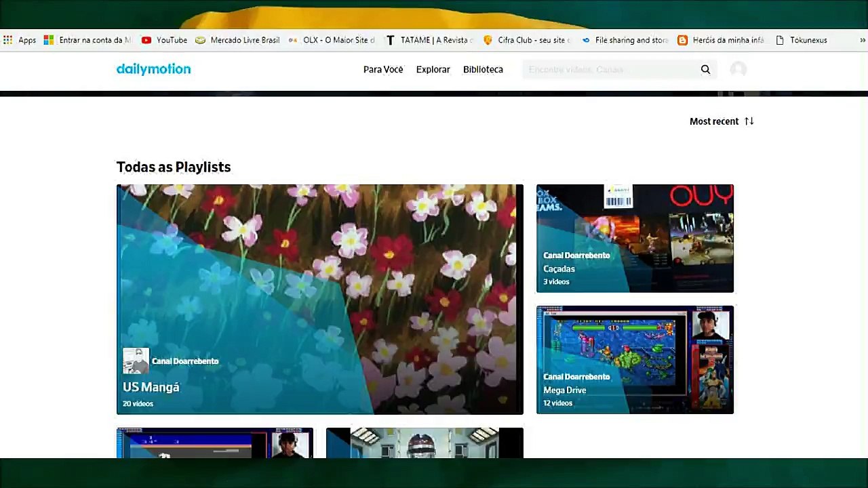Click the '12 videos' count text
The image size is (868, 488).
(x=557, y=403)
